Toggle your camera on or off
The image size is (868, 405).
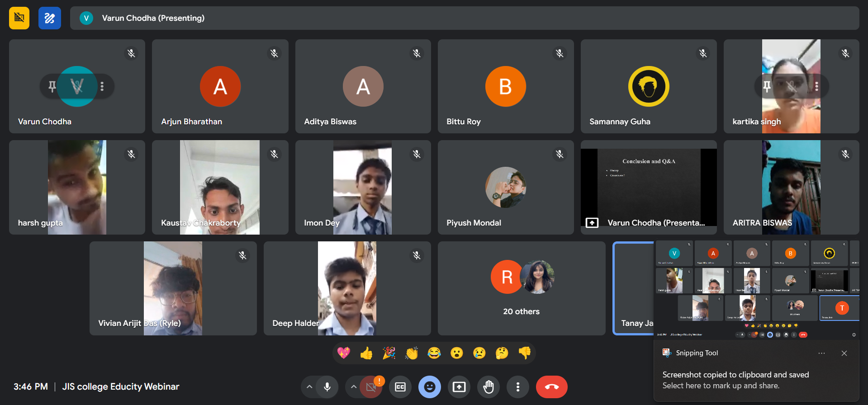tap(371, 387)
